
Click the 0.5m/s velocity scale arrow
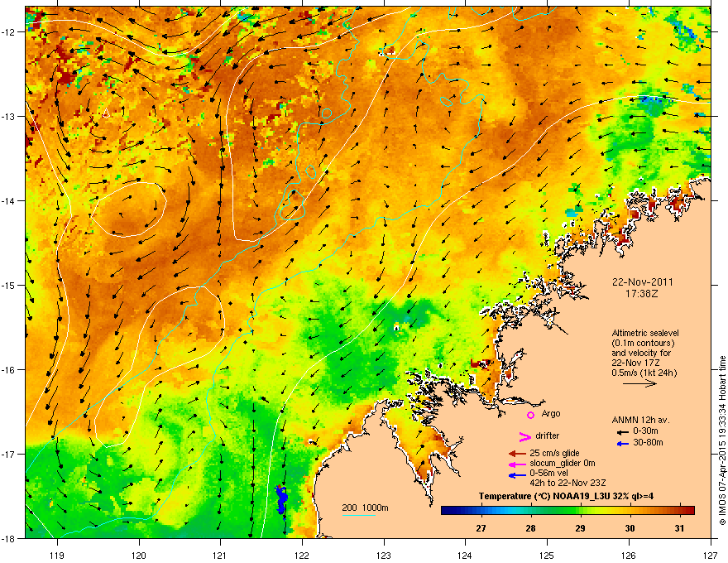(639, 383)
